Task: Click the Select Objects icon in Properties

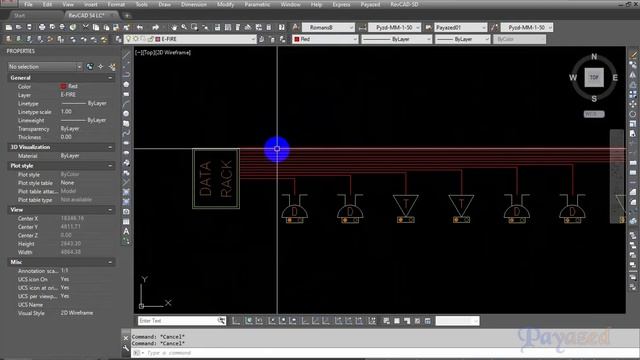Action: pyautogui.click(x=100, y=67)
